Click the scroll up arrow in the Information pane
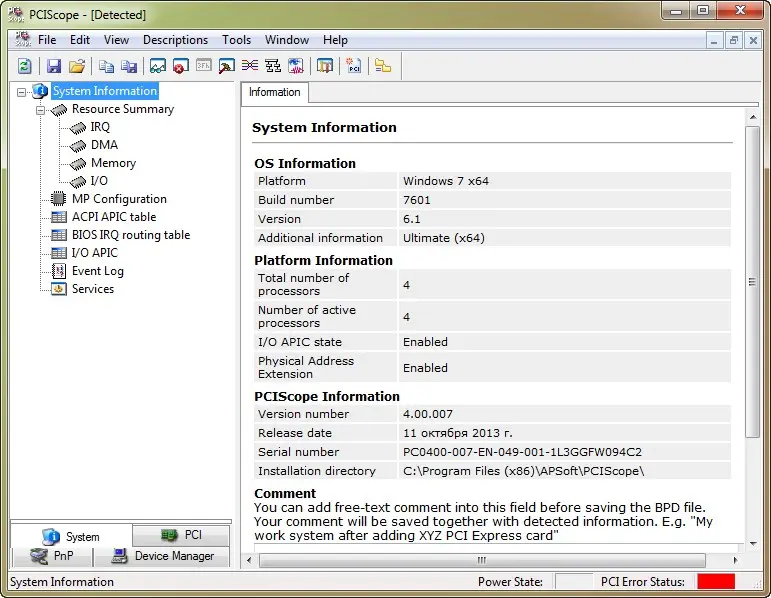The image size is (771, 598). coord(753,118)
